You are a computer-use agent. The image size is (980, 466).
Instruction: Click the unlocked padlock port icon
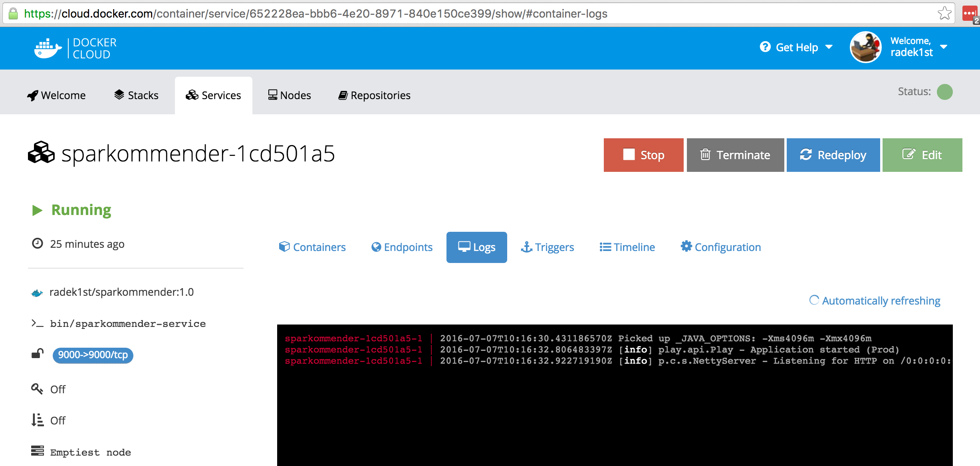click(x=38, y=354)
